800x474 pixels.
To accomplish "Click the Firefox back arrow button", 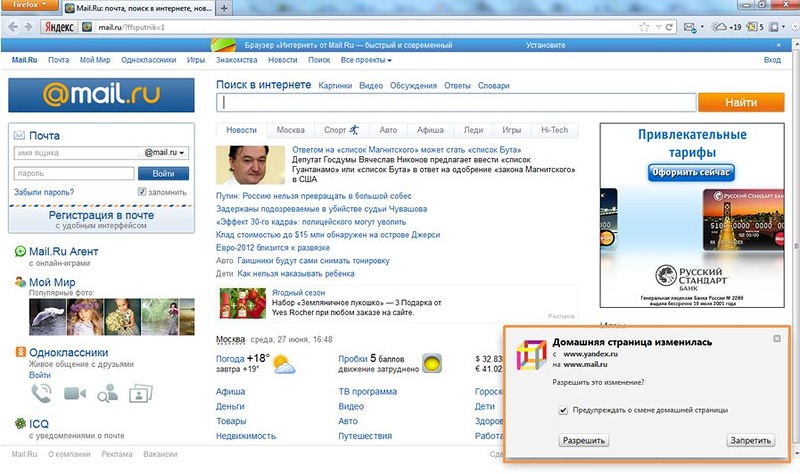I will click(x=13, y=27).
